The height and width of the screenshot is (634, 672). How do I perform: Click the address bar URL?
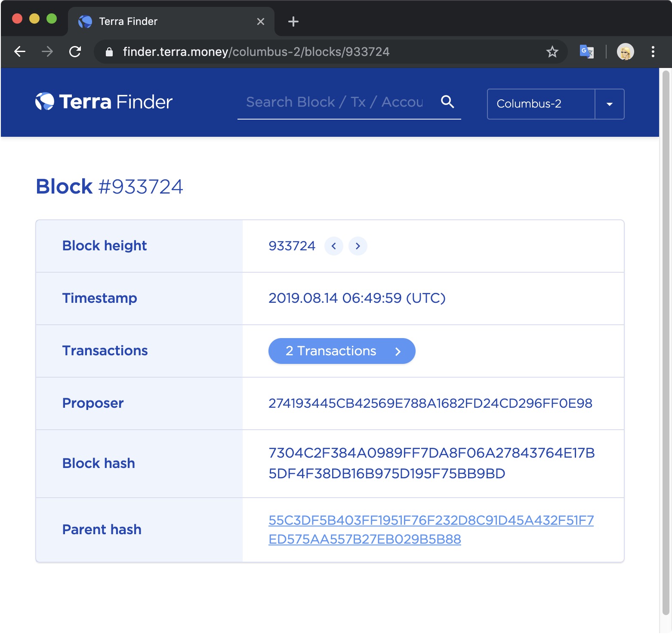pos(256,52)
